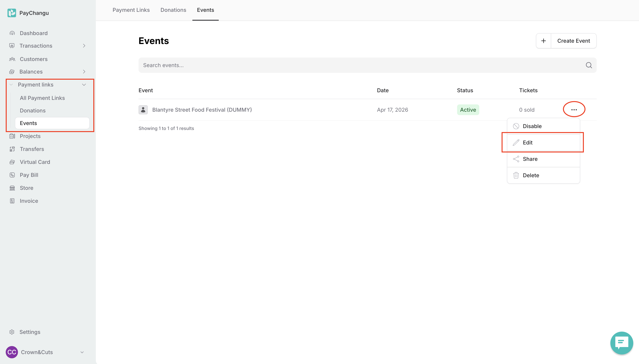Click the Blantyre event avatar thumbnail
Image resolution: width=639 pixels, height=364 pixels.
[x=143, y=110]
